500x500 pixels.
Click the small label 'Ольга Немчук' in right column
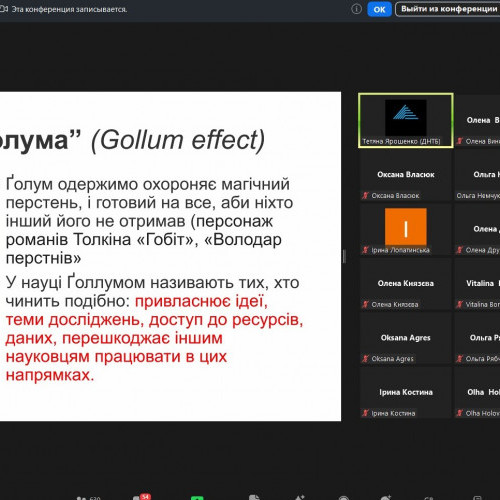point(478,196)
